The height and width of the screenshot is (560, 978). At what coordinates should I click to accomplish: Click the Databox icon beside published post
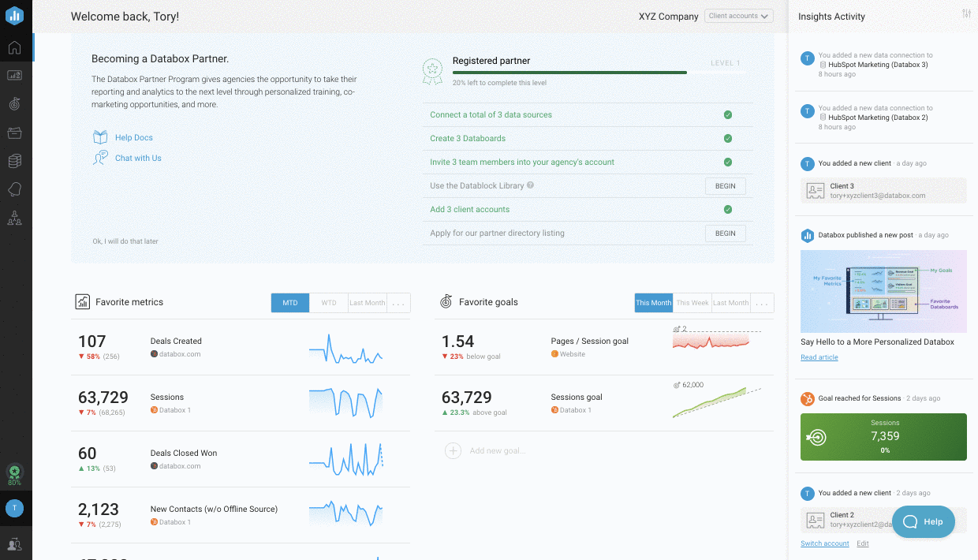(807, 235)
